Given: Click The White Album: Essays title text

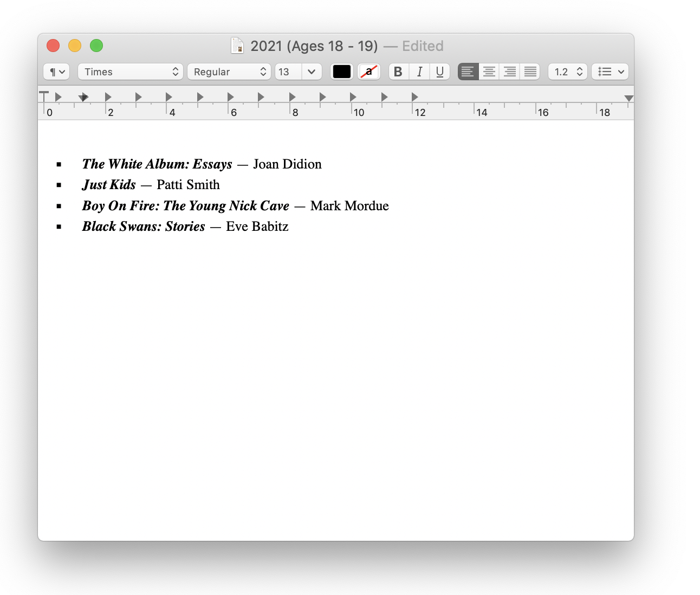Looking at the screenshot, I should click(x=157, y=164).
